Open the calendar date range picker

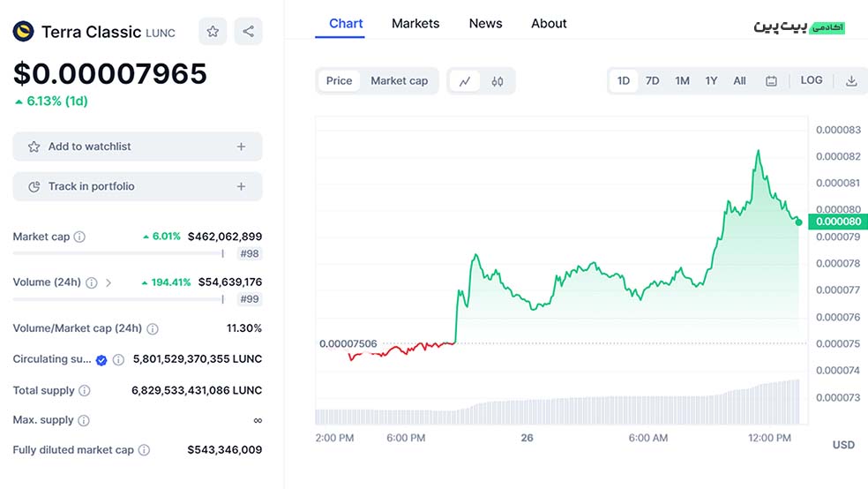point(771,81)
